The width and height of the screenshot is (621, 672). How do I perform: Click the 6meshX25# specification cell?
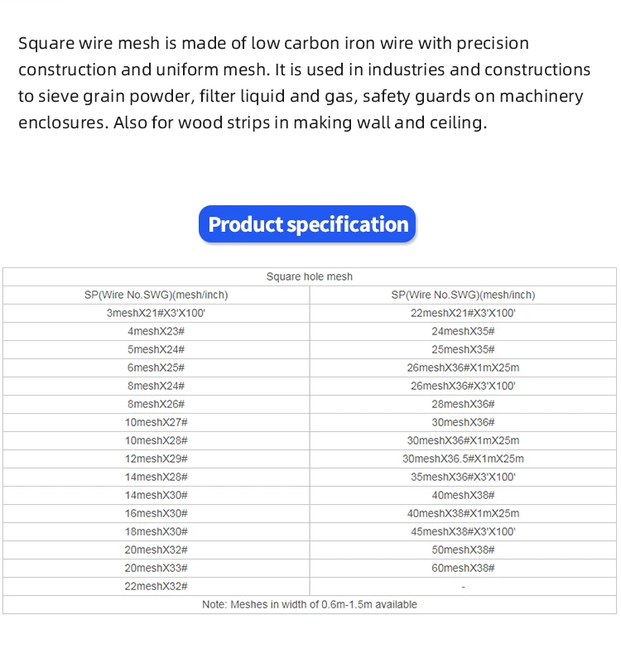[156, 367]
